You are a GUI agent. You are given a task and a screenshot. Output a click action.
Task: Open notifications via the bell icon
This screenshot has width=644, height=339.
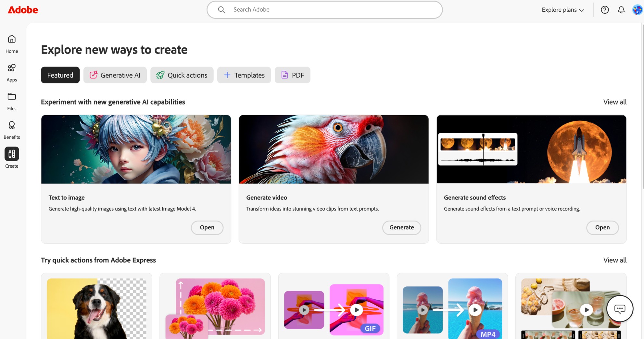(621, 10)
